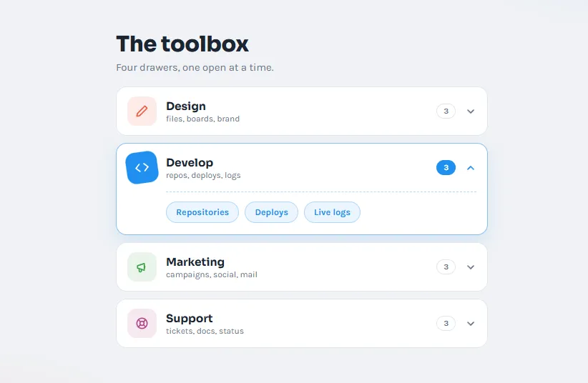The width and height of the screenshot is (588, 383).
Task: Click the Develop code brackets icon
Action: click(x=142, y=167)
